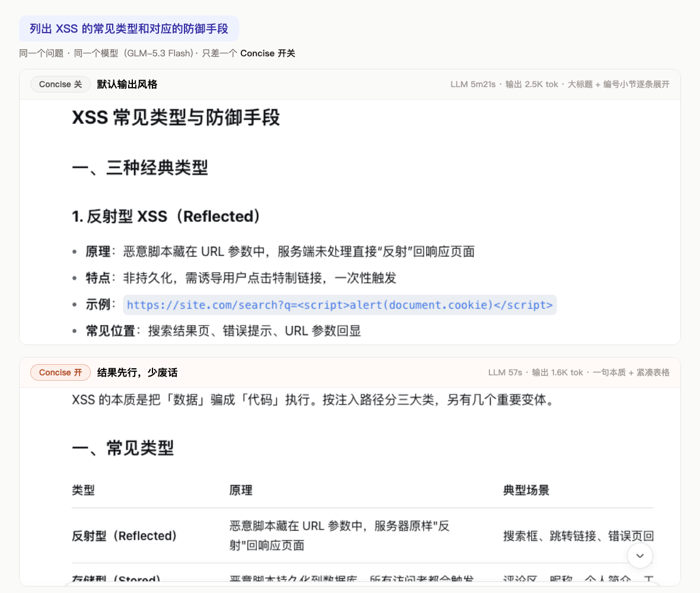Click the cell '恶意脚本藏在 URL 参数中，服务器原样'

tap(340, 535)
